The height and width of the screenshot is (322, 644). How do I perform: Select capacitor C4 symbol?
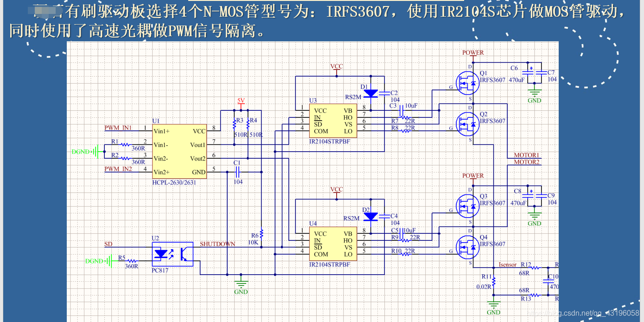coord(384,216)
